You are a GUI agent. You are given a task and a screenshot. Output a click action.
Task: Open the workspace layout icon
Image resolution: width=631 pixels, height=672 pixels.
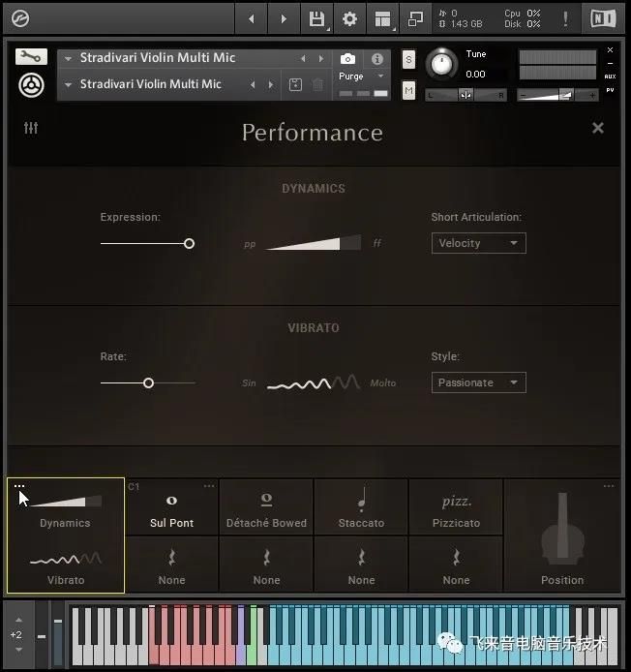coord(382,18)
